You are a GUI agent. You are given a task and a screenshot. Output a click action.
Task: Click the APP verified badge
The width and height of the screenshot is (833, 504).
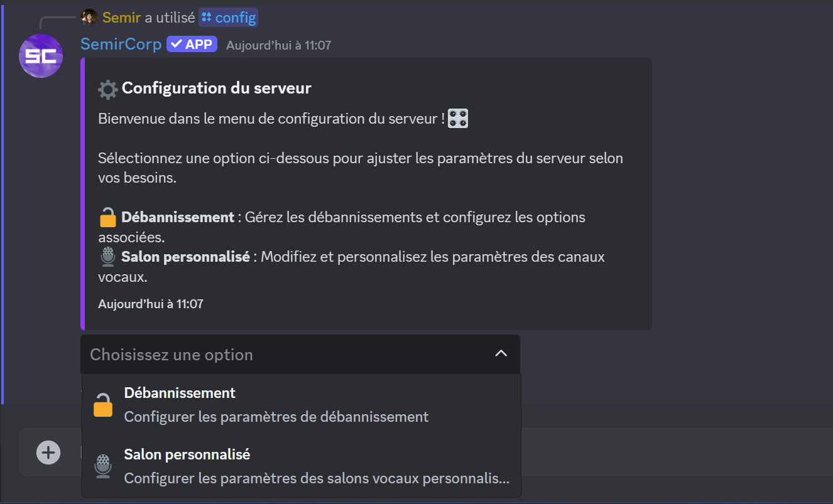(x=191, y=43)
